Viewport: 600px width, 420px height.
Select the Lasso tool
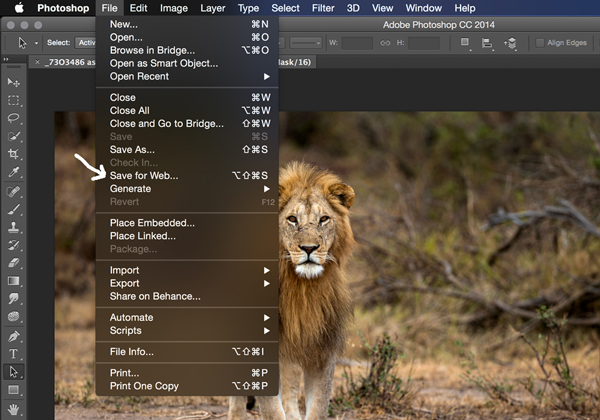(x=14, y=118)
